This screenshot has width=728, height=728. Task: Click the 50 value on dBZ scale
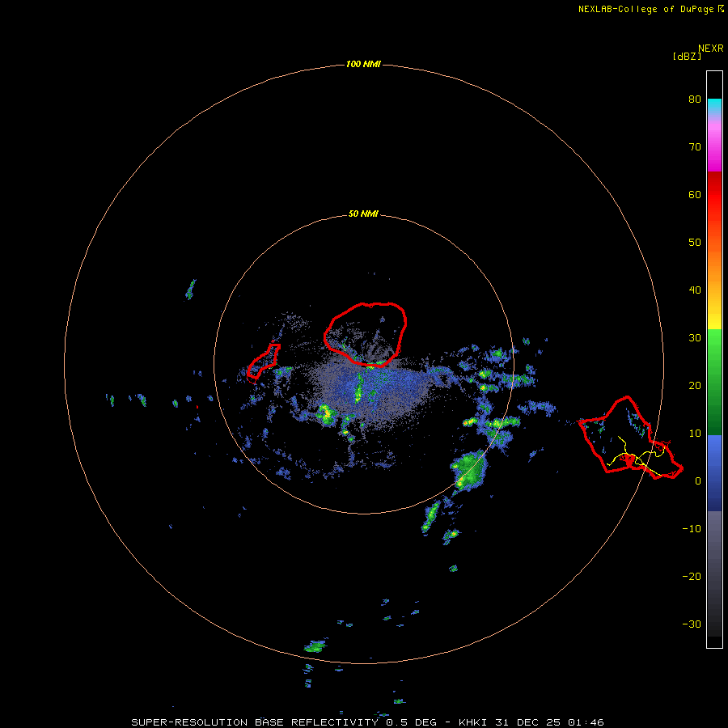coord(695,243)
